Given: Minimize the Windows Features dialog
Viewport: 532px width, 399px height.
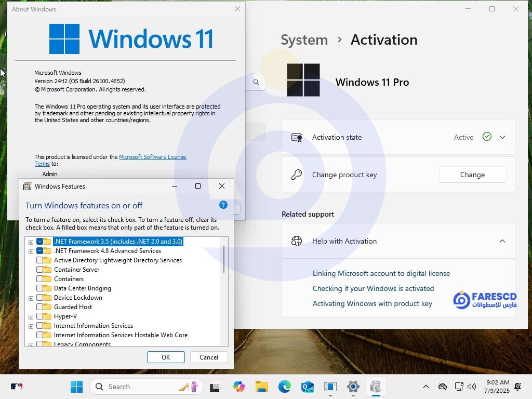Looking at the screenshot, I should [x=175, y=186].
